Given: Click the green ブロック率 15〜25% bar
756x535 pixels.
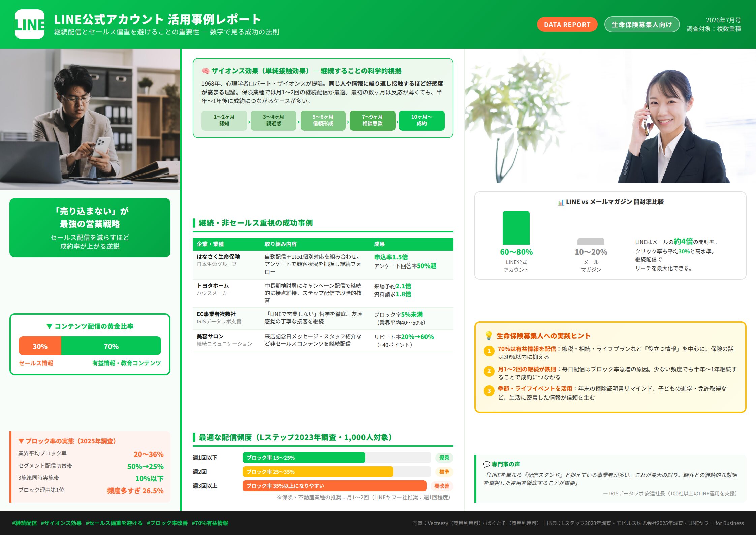Looking at the screenshot, I should point(304,458).
